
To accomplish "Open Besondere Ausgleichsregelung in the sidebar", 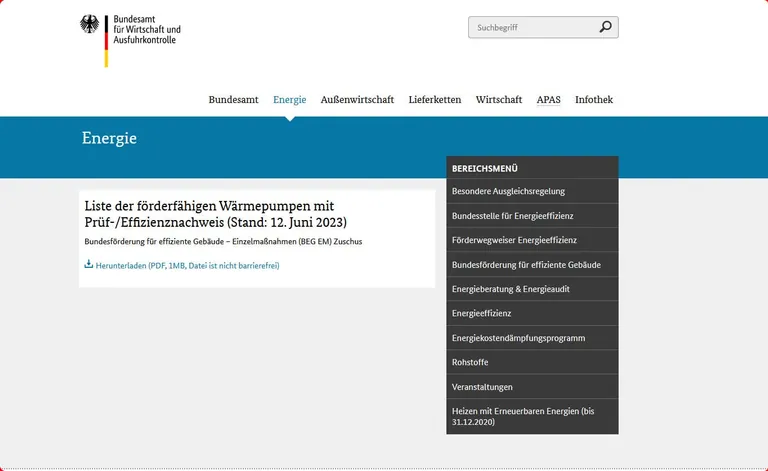I will pyautogui.click(x=508, y=191).
